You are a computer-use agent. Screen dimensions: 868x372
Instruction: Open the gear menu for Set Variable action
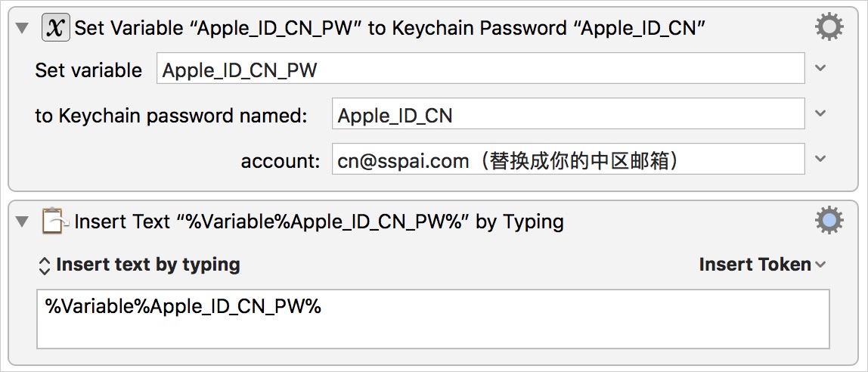click(x=829, y=28)
